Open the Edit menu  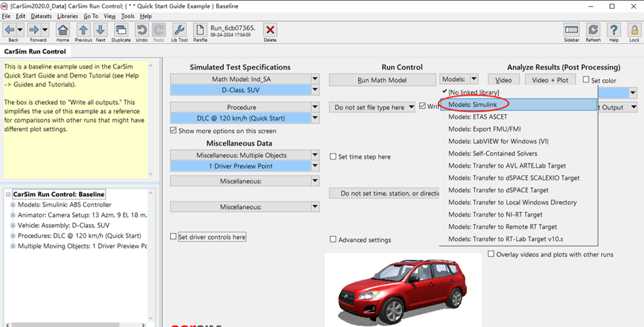pyautogui.click(x=20, y=16)
